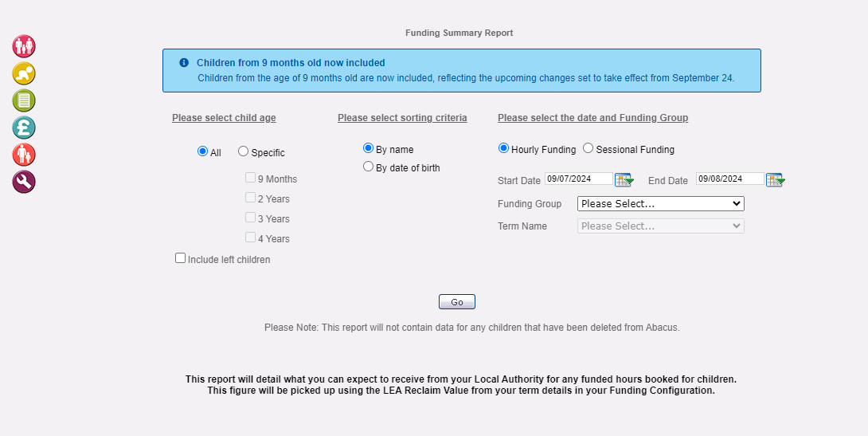Open the pink family sidebar icon

click(24, 46)
